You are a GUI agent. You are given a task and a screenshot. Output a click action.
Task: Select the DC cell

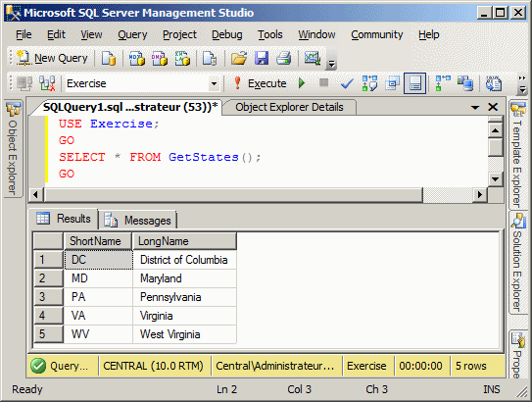point(98,260)
